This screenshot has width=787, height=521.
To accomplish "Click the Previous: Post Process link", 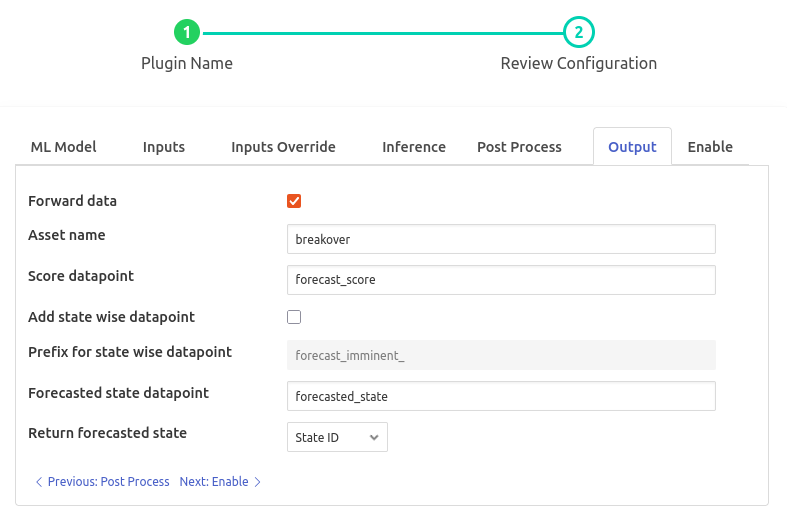I will tap(108, 482).
